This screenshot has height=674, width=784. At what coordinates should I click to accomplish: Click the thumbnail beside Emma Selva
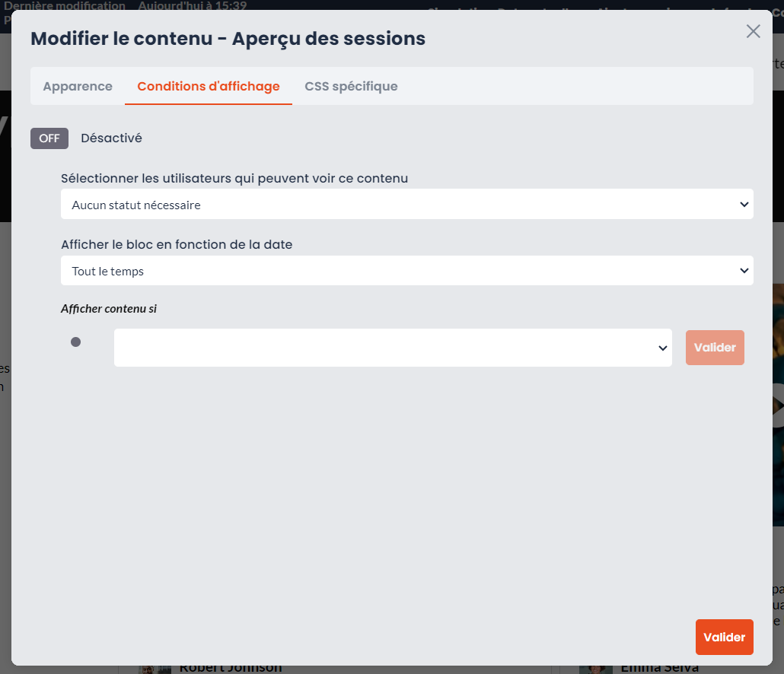[595, 669]
